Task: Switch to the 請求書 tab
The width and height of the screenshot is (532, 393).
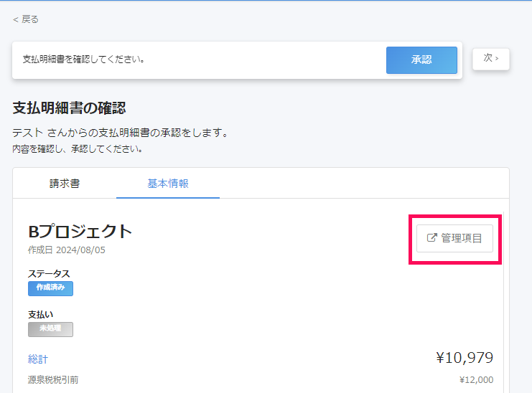Action: tap(65, 184)
